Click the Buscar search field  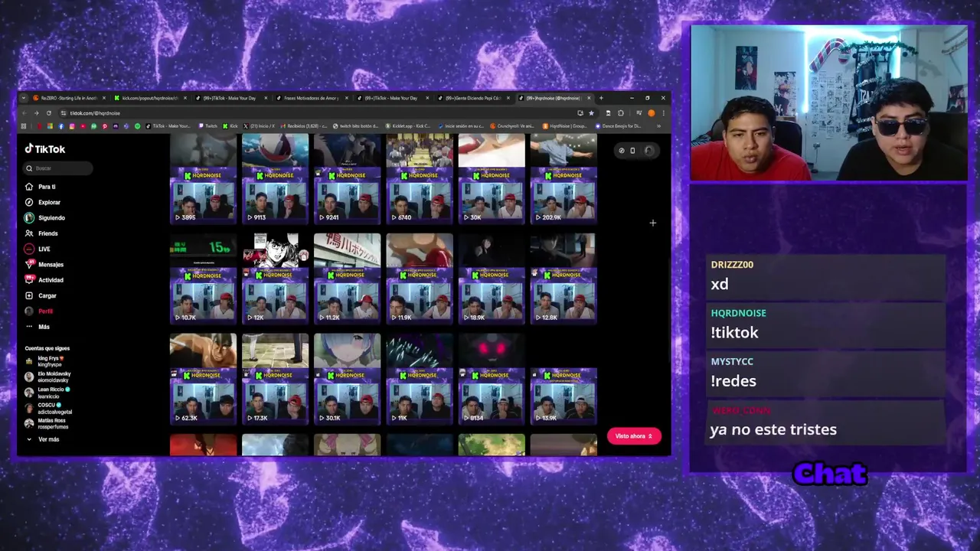tap(58, 168)
